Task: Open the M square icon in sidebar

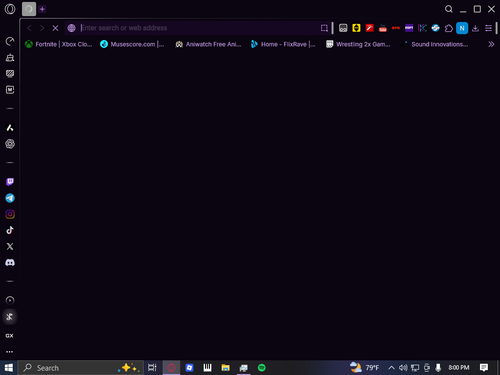Action: point(10,90)
